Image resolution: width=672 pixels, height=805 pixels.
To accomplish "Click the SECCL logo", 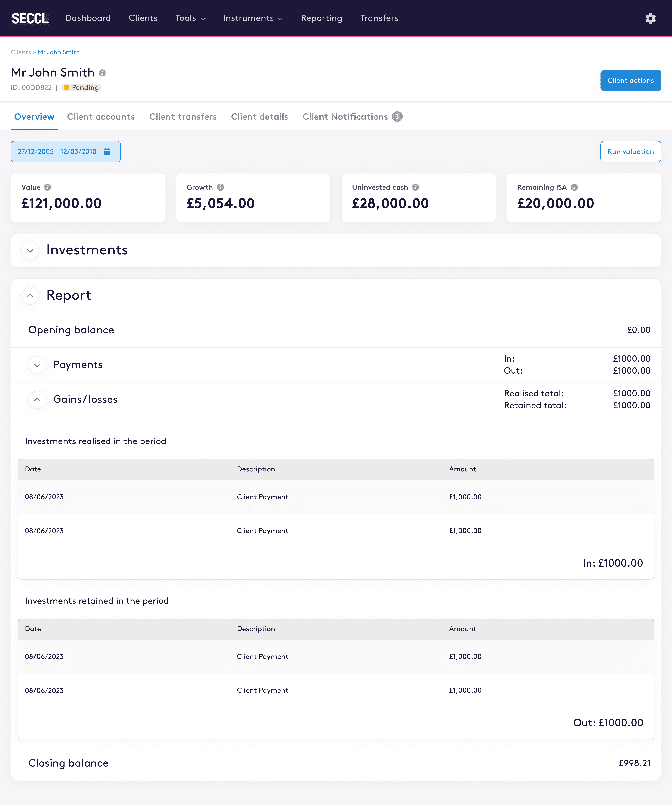I will point(30,18).
